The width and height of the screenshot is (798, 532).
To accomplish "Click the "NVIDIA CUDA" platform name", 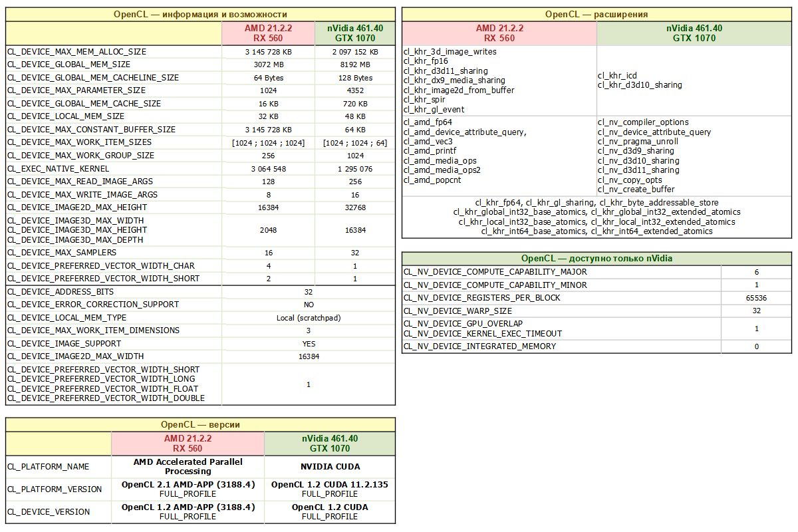I will tap(330, 467).
